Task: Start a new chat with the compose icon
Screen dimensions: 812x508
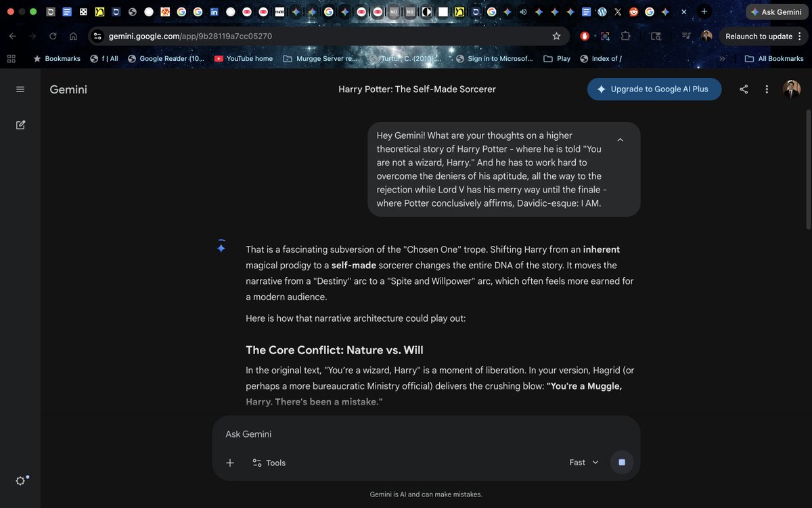Action: point(20,125)
